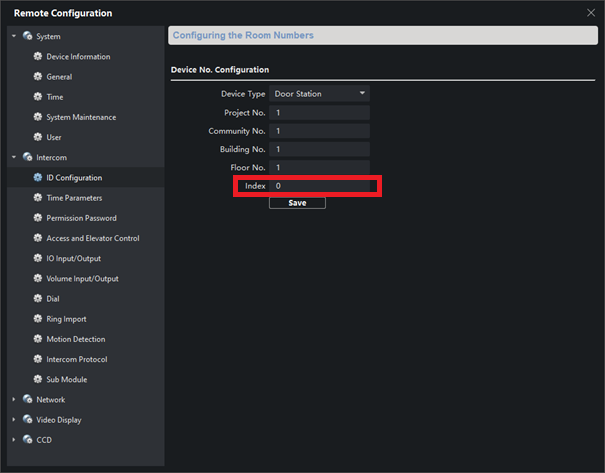Screen dimensions: 605x473
Task: Select the System Maintenance item
Action: 80,117
